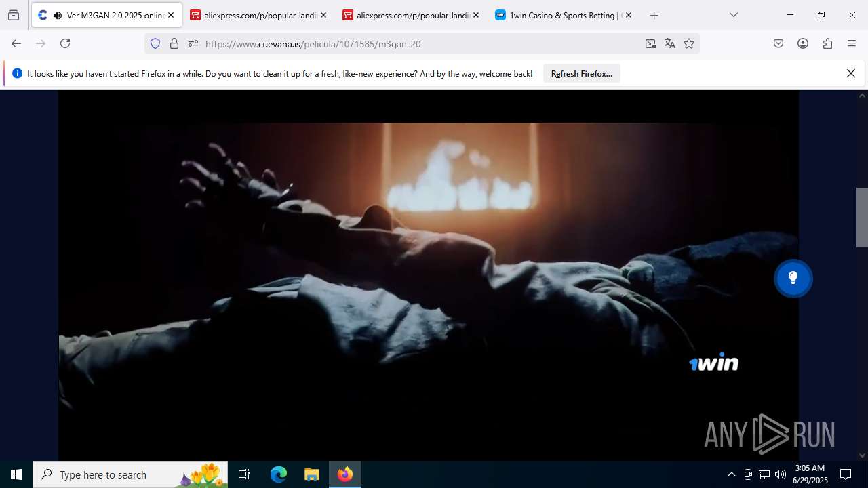Focus the cuevana.is URL address field

click(x=420, y=43)
